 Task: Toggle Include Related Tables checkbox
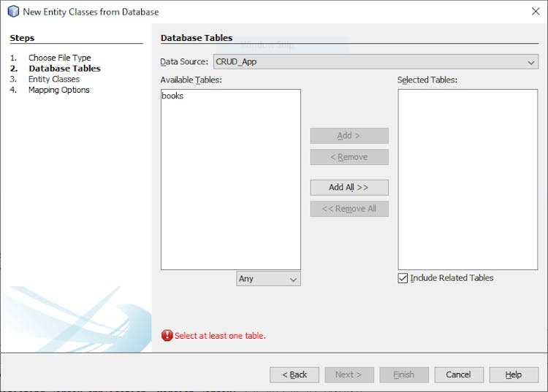click(403, 278)
